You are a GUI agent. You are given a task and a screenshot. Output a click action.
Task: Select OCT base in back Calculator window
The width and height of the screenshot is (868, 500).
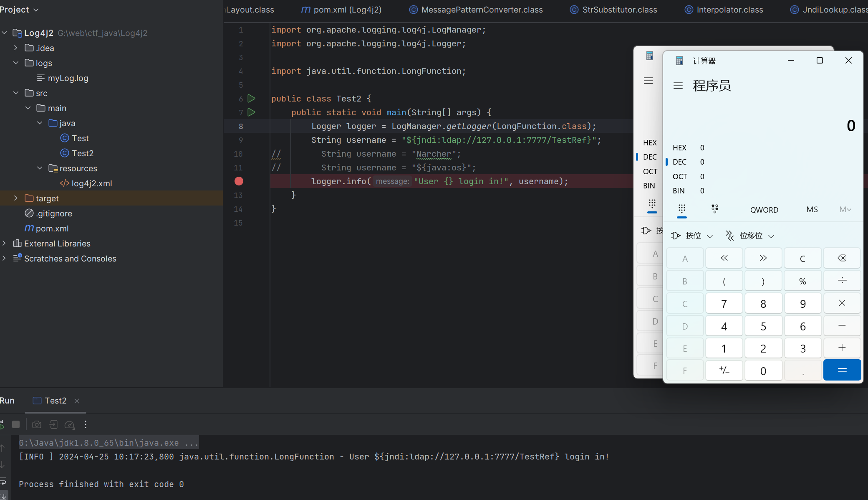coord(650,172)
